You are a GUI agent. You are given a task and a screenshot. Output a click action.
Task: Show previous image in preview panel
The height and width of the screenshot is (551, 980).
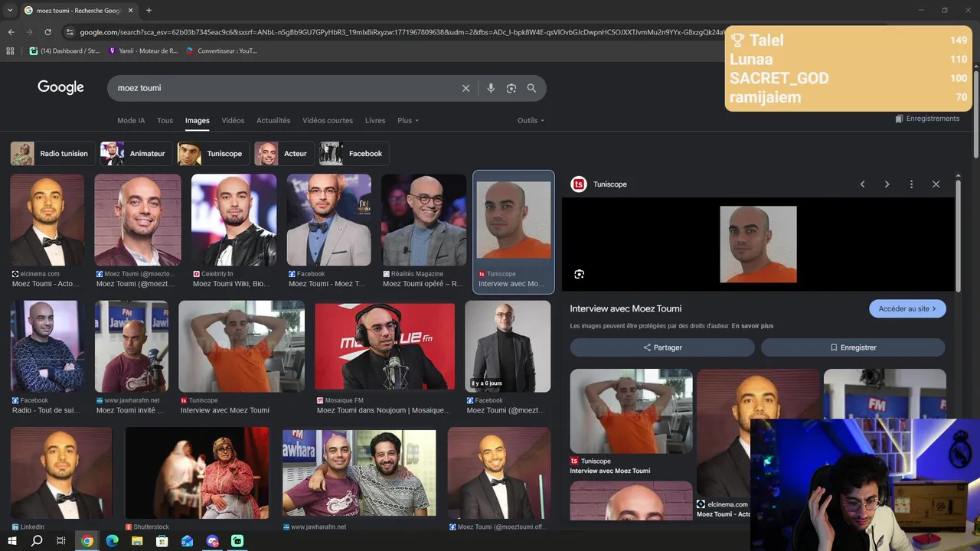(862, 184)
